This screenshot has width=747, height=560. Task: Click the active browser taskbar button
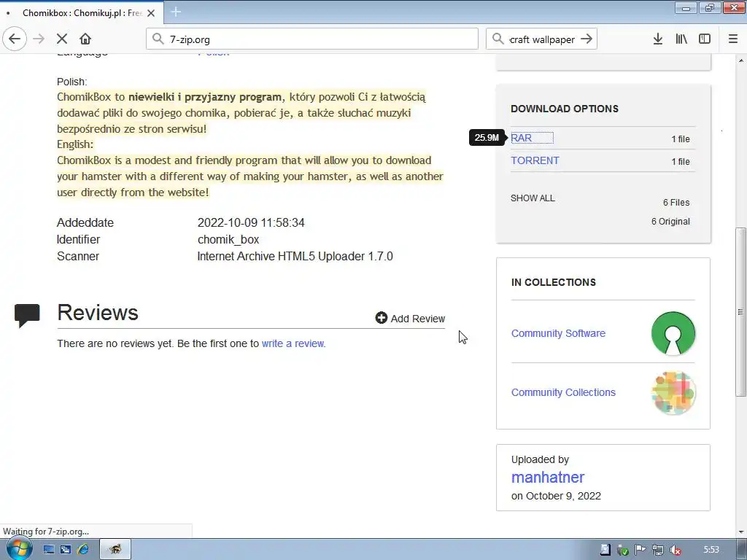coord(115,550)
